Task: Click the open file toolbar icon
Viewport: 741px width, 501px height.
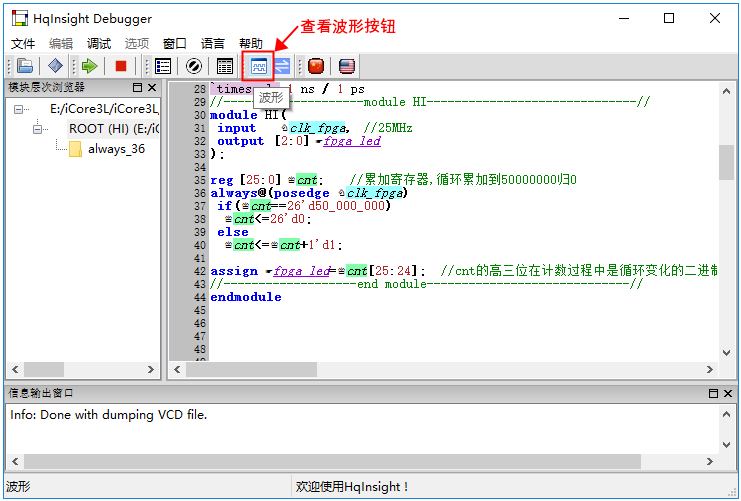Action: point(25,66)
